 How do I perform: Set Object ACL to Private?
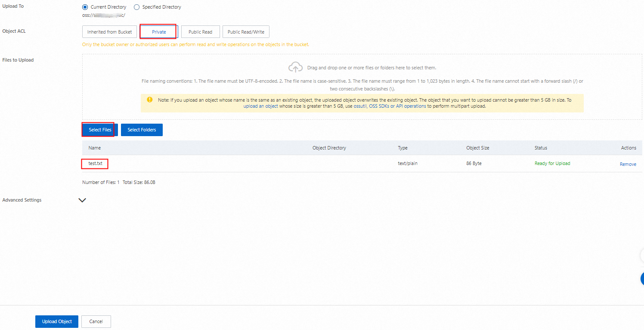tap(159, 32)
